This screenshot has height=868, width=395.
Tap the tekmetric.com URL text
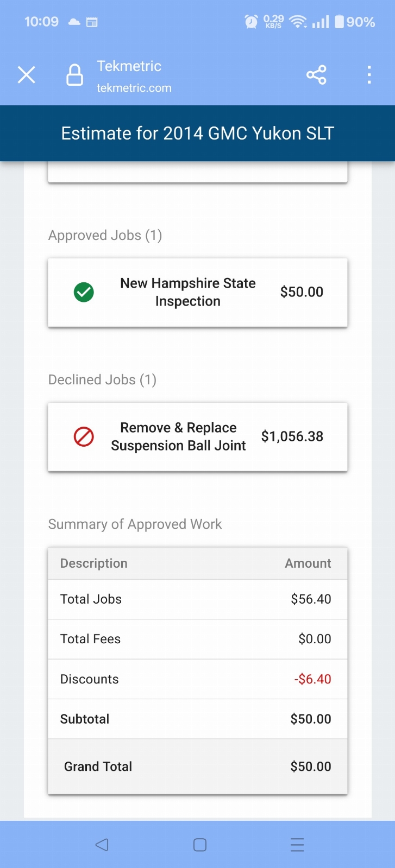coord(134,88)
